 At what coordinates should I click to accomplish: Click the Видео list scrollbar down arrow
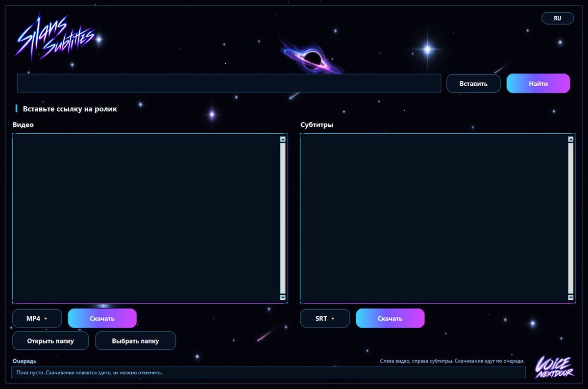(283, 297)
